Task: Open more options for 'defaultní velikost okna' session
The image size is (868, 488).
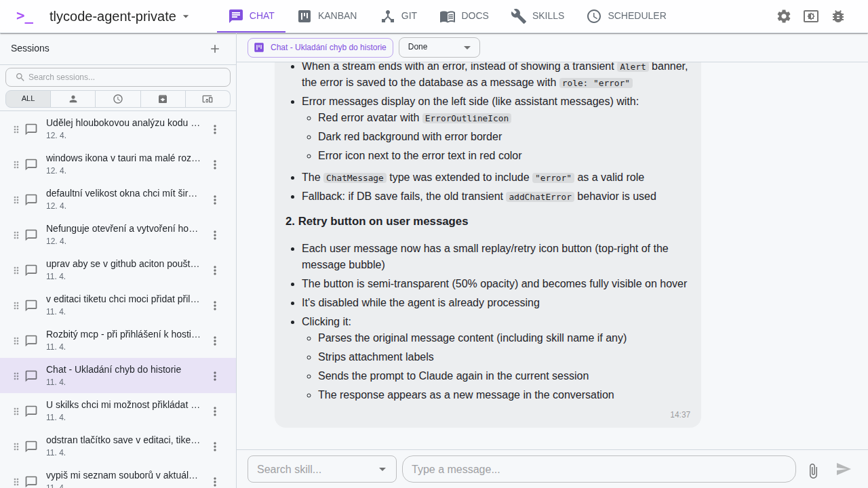Action: [x=215, y=200]
